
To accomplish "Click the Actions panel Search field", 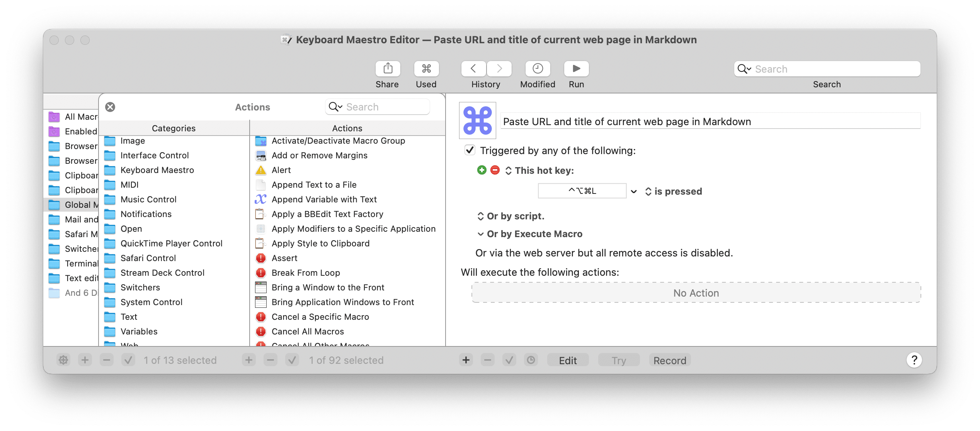I will pos(378,107).
